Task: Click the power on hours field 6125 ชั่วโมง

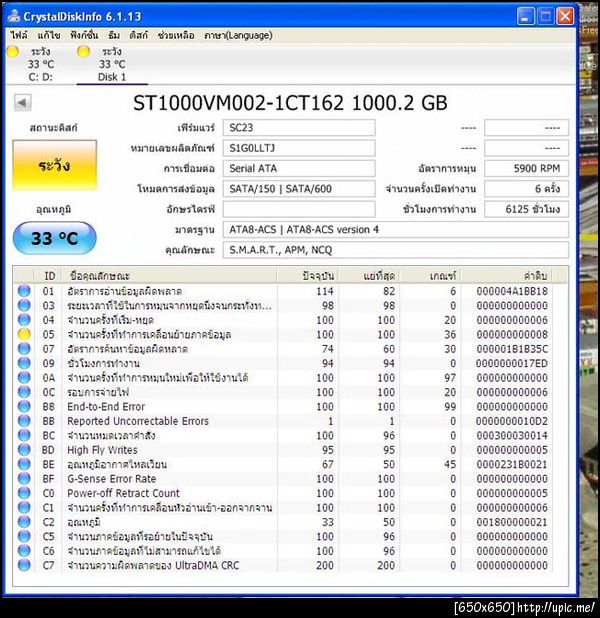Action: 526,209
